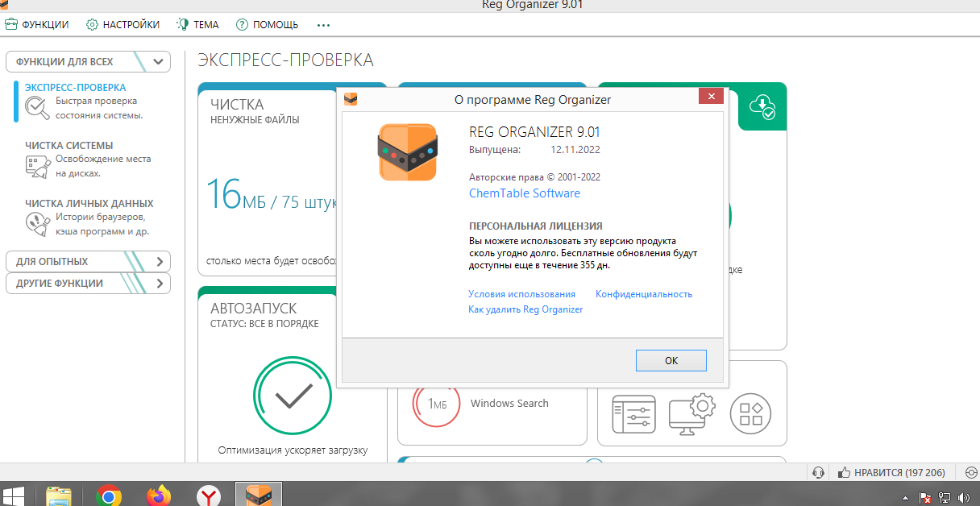Screen dimensions: 980x506
Task: Click the НАСТРОЙКИ gear icon
Action: pyautogui.click(x=92, y=24)
